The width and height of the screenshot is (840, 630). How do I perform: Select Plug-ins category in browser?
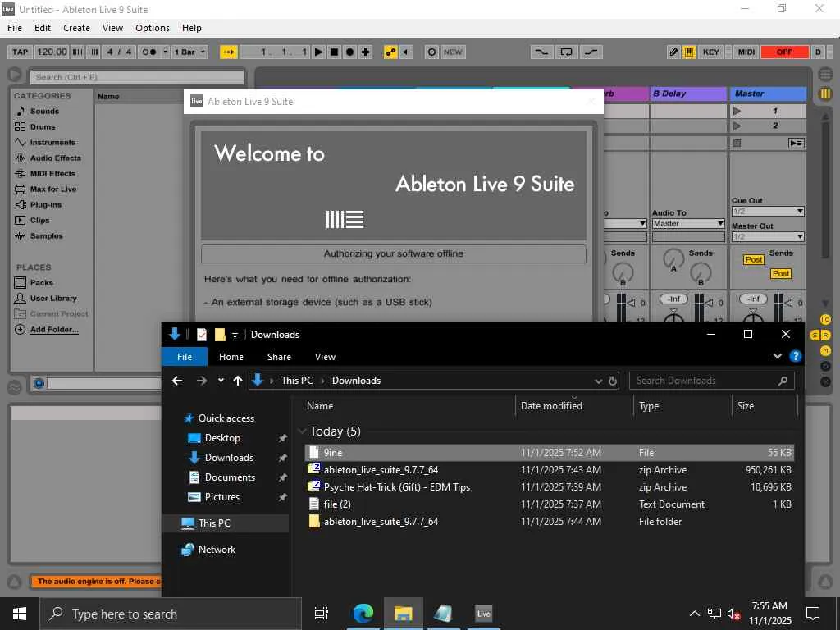click(46, 204)
